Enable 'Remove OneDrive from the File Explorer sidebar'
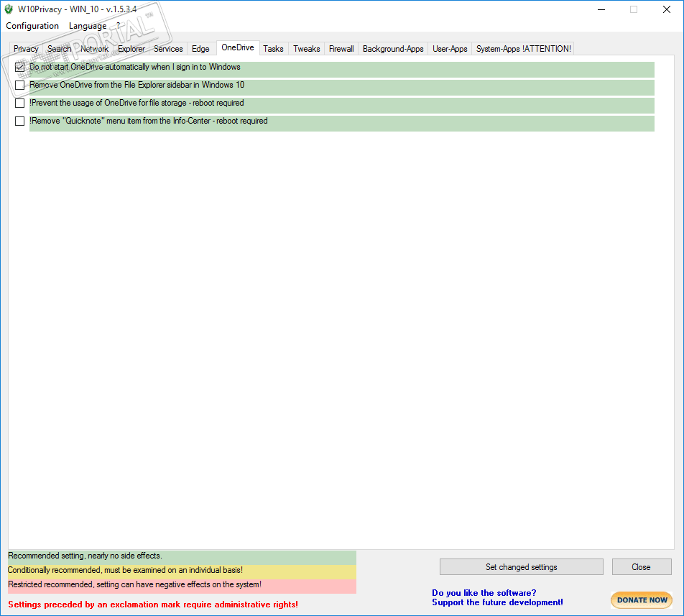The height and width of the screenshot is (616, 684). pyautogui.click(x=19, y=85)
